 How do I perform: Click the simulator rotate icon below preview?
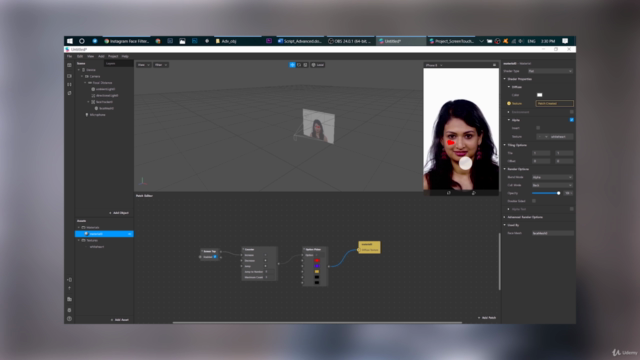(x=449, y=193)
